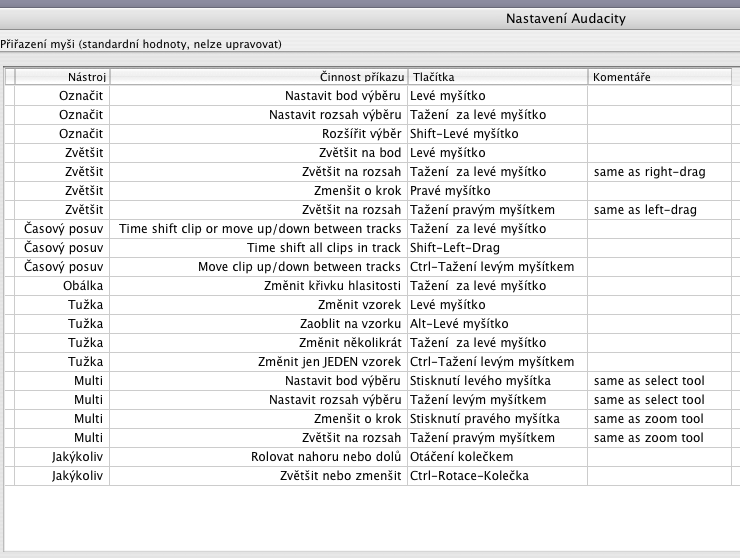Select the Zmenšit o krok cell in Zvětšit row
The width and height of the screenshot is (740, 558).
pos(259,191)
